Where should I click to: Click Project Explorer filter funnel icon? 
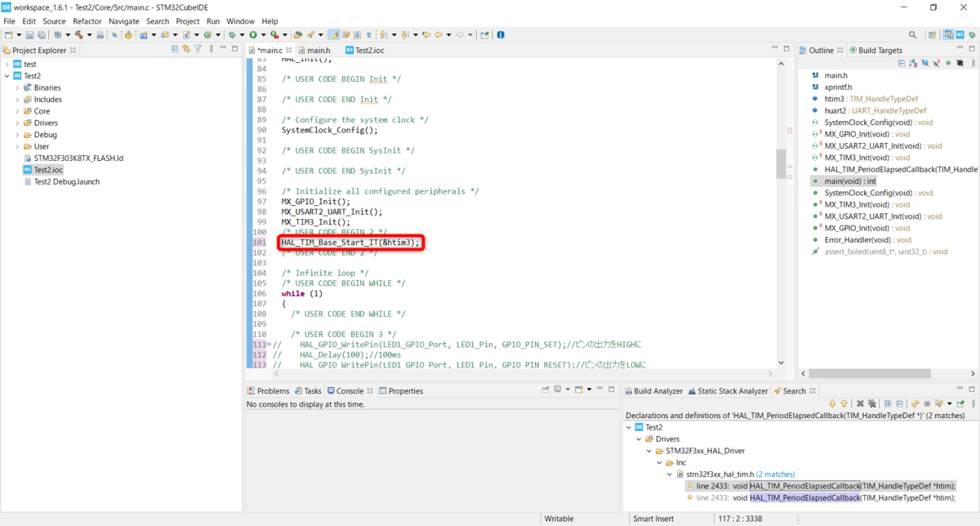click(x=198, y=50)
